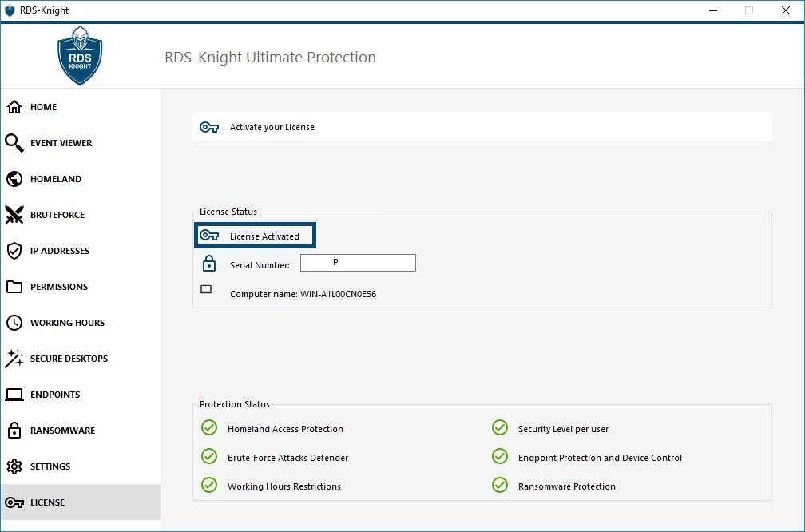Click the Bruteforce crossed swords icon

click(14, 215)
